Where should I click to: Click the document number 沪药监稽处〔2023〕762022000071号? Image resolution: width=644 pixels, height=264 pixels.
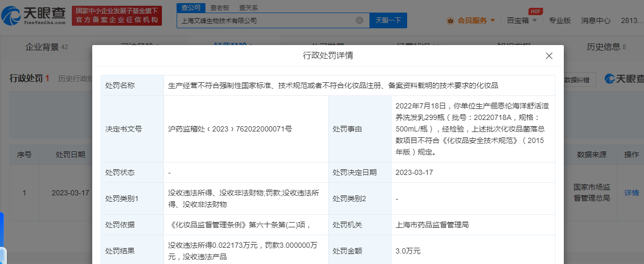coord(230,129)
